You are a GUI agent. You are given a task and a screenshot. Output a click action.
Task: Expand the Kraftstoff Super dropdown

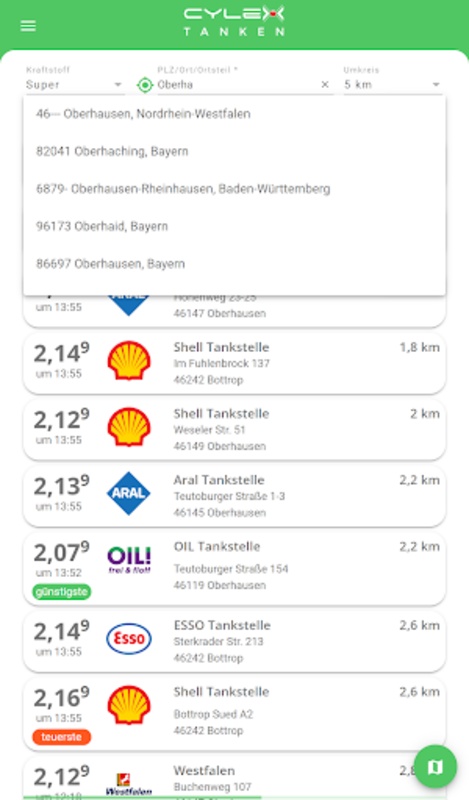tap(74, 85)
